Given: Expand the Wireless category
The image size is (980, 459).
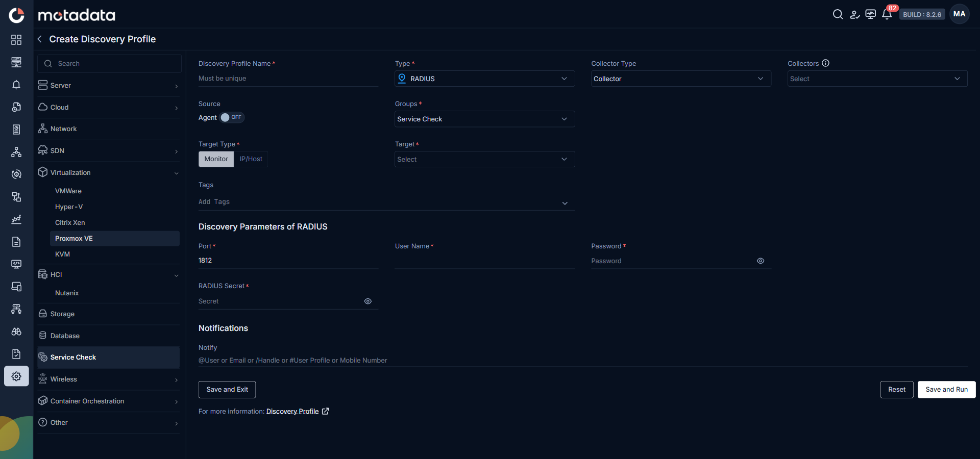Looking at the screenshot, I should pos(177,380).
